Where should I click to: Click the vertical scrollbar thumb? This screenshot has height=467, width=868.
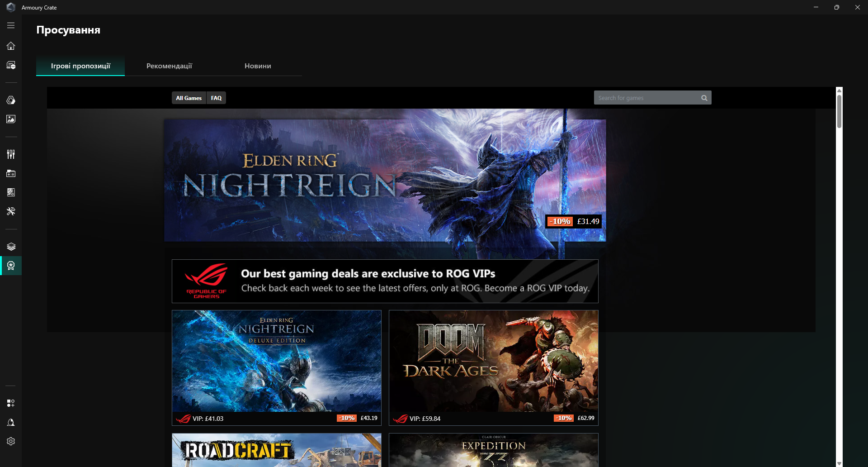tap(839, 111)
